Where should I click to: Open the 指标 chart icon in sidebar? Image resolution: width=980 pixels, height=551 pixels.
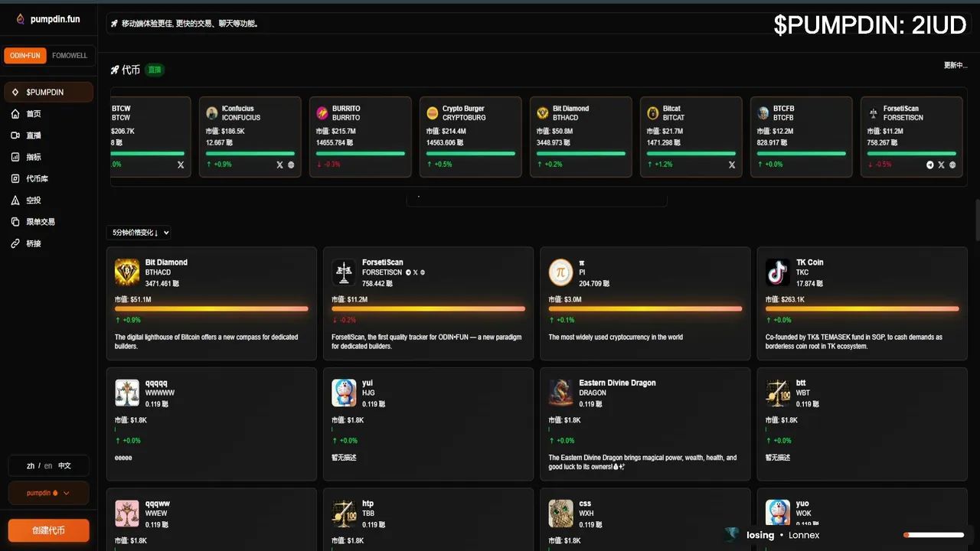pyautogui.click(x=15, y=157)
